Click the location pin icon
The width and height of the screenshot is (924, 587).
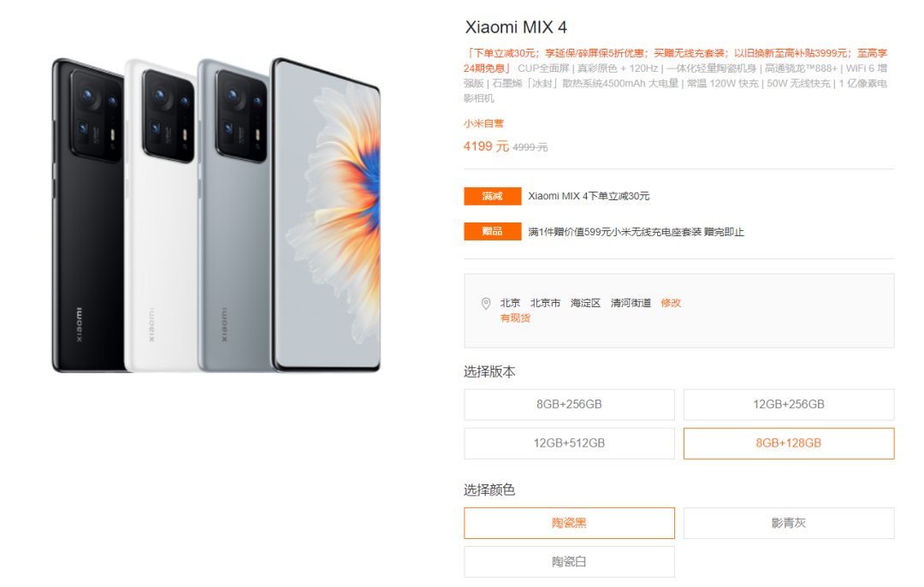(486, 304)
